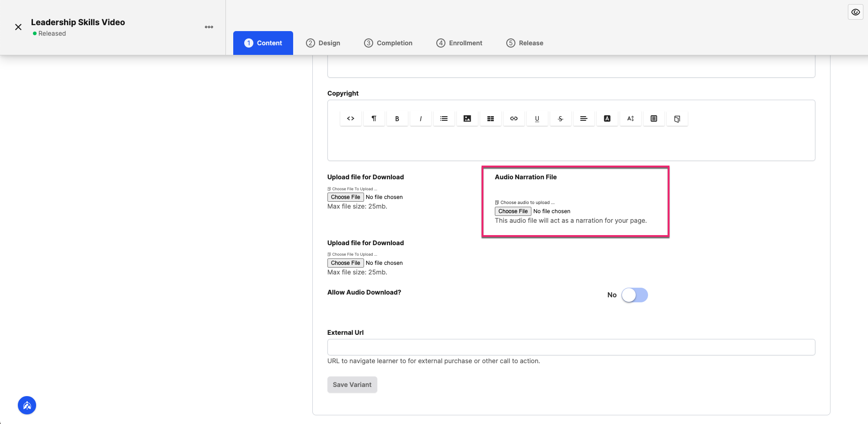This screenshot has height=424, width=868.
Task: Toggle Allow Audio Download switch
Action: 635,295
